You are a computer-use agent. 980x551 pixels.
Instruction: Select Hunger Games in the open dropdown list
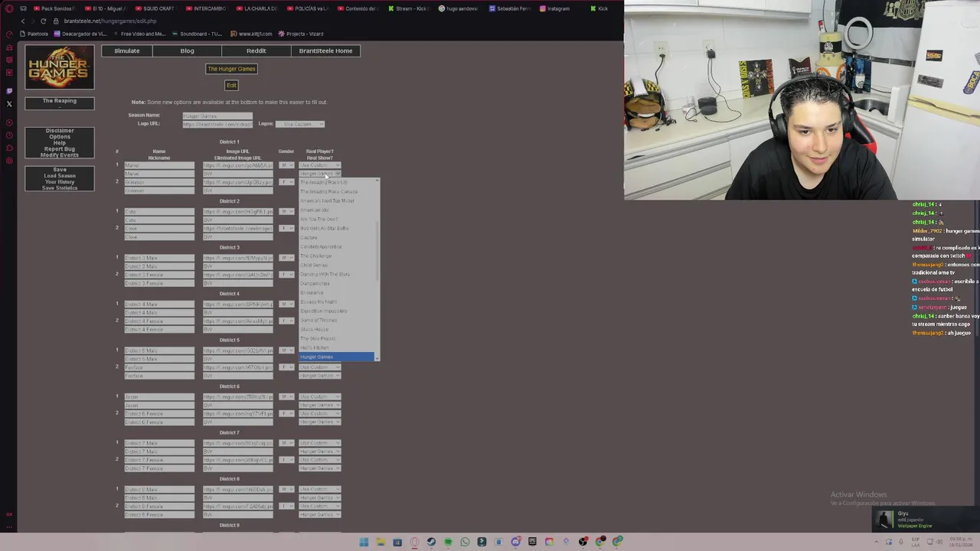coord(336,357)
